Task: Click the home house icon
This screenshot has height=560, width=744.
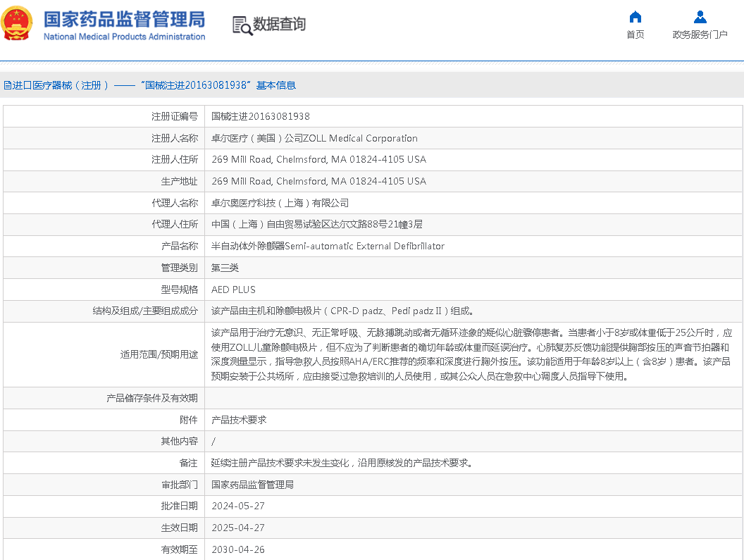Action: (x=635, y=17)
